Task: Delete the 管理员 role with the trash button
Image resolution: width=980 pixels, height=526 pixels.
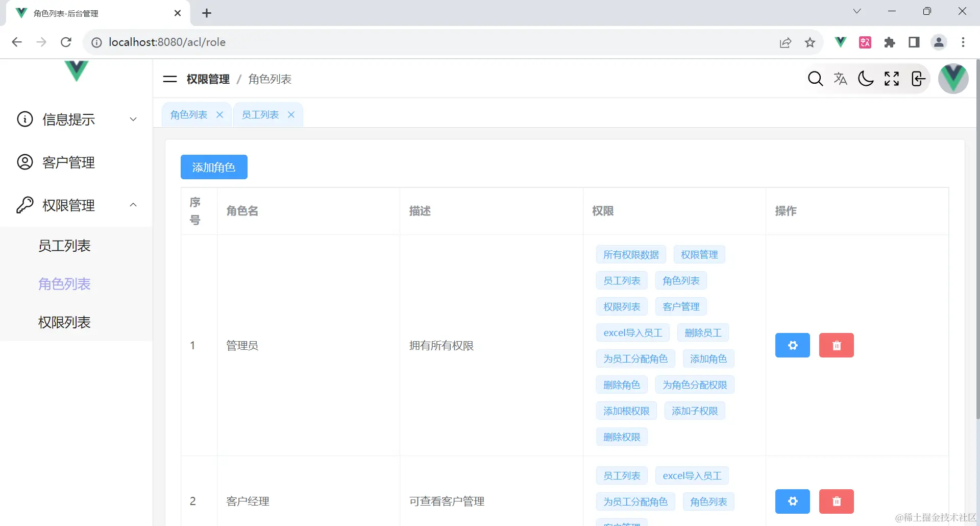Action: coord(837,345)
